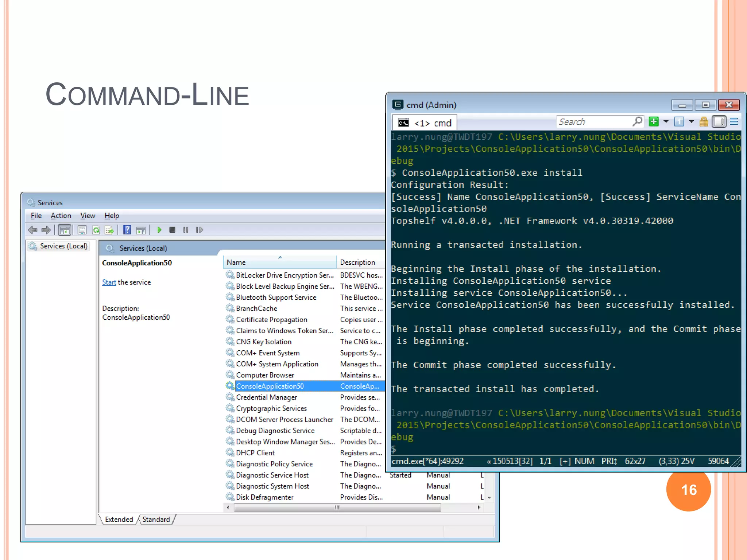Screen dimensions: 747x560
Task: Select COM+ System Application service row
Action: coord(305,364)
